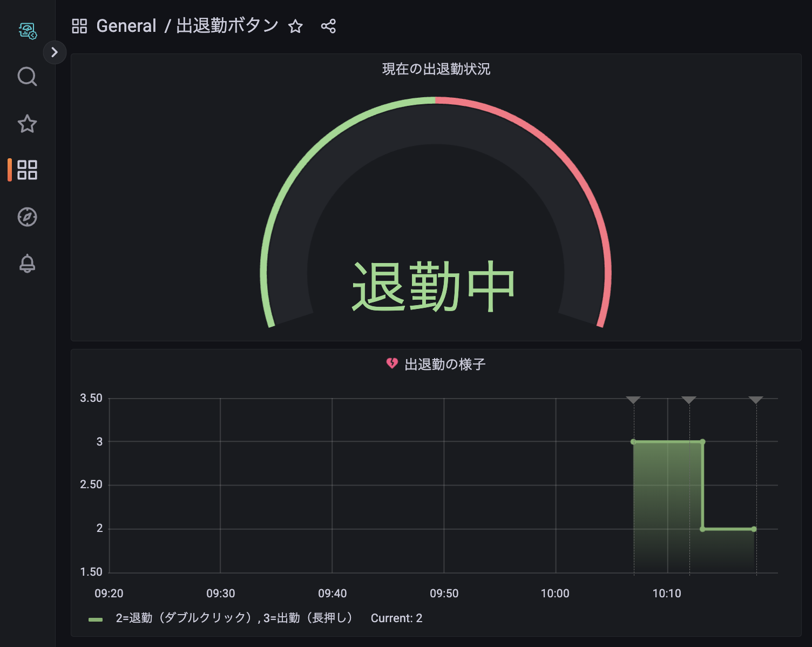Change the legend series color swatch
Viewport: 812px width, 647px height.
point(96,619)
